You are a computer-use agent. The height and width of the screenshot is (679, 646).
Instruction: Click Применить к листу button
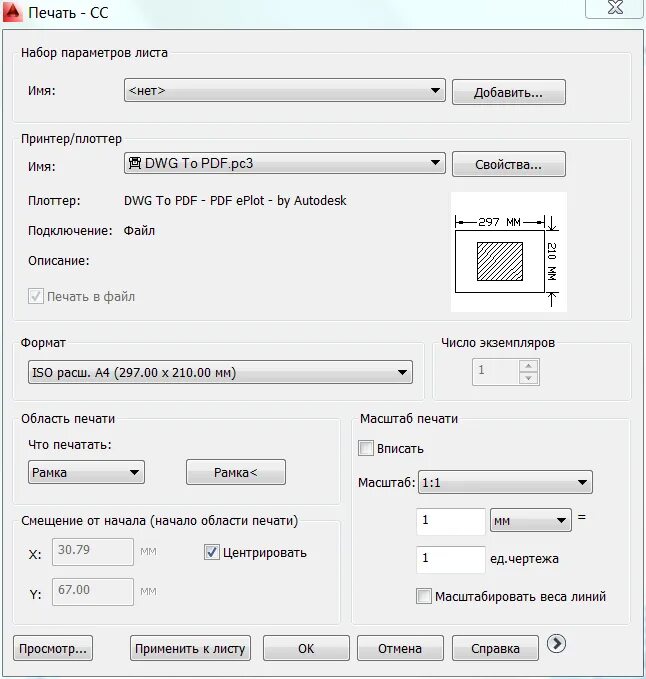[x=190, y=648]
